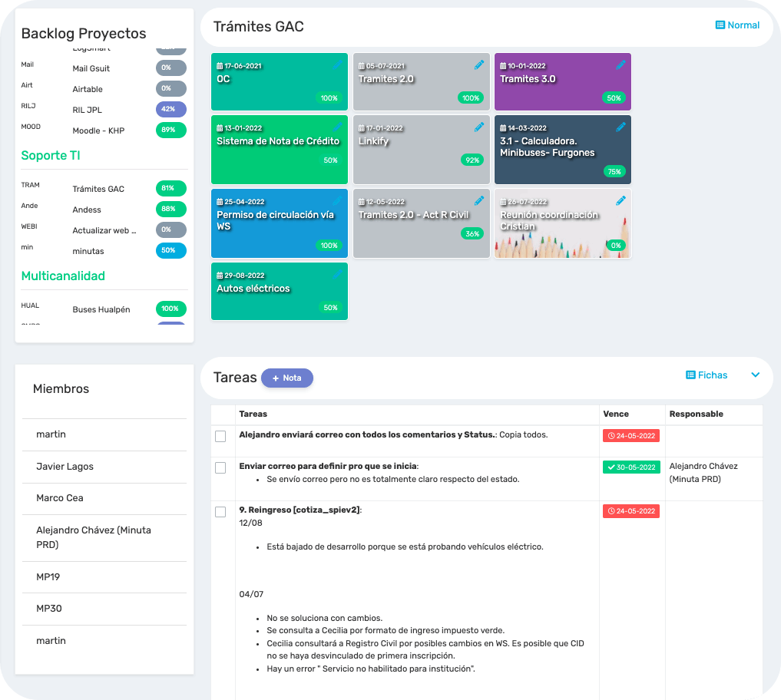Screen dimensions: 781x700
Task: Open the Airtable project
Action: pos(88,89)
